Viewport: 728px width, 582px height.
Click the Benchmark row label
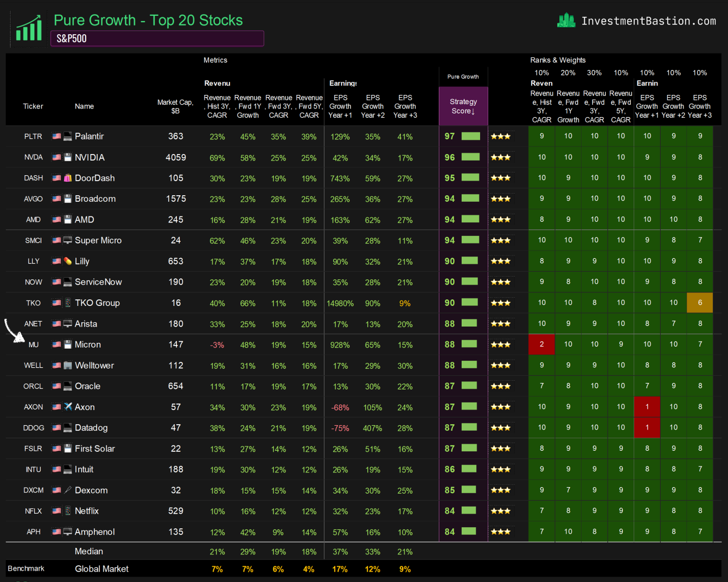[x=26, y=568]
